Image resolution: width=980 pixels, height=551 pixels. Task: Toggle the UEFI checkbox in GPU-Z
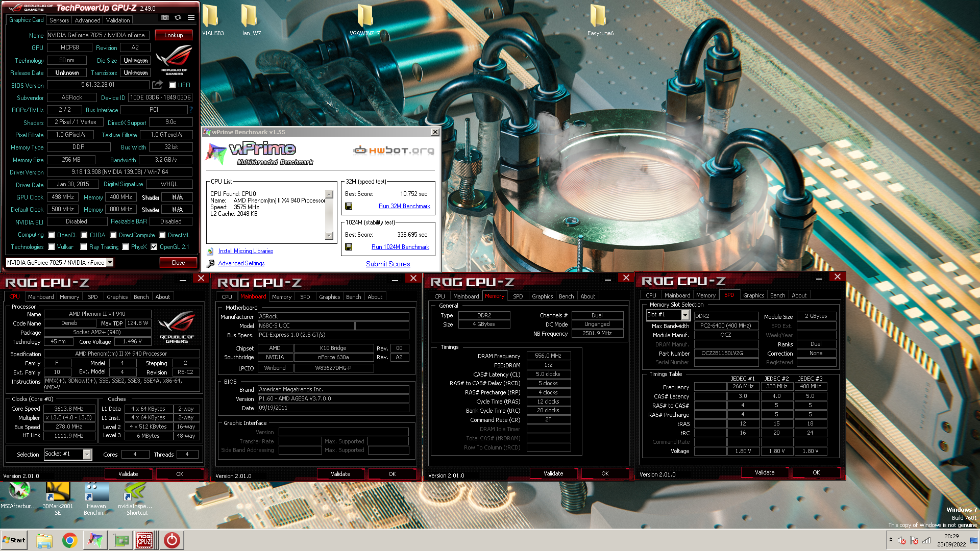173,85
